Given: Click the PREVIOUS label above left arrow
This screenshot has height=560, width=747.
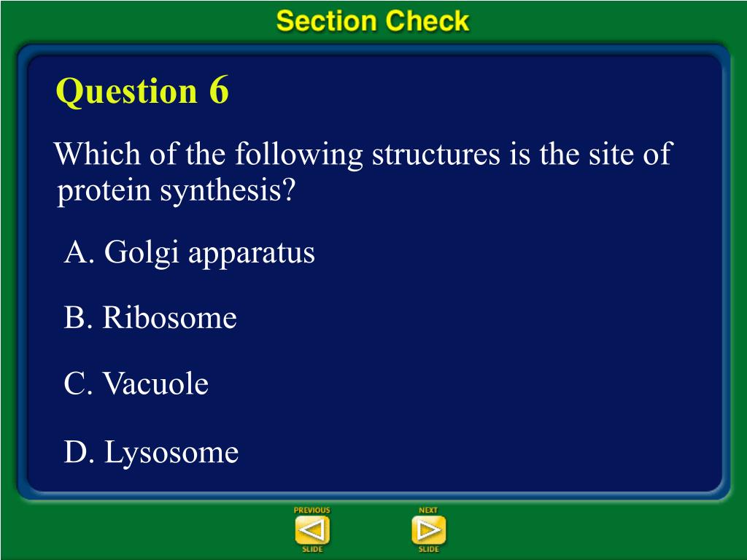Looking at the screenshot, I should 312,510.
